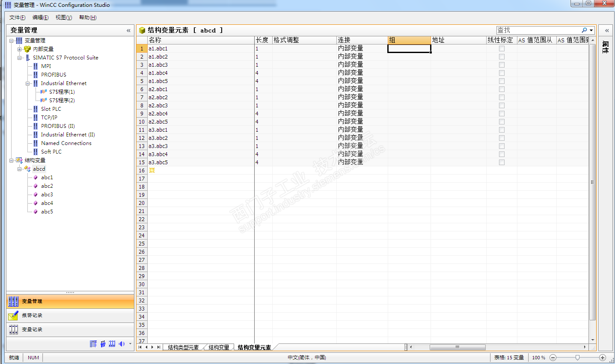The height and width of the screenshot is (364, 615).
Task: Open the search options dropdown arrow
Action: (591, 30)
